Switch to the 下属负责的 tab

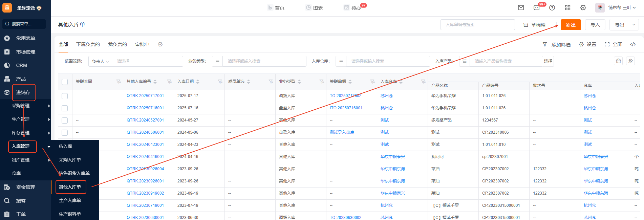pos(88,44)
